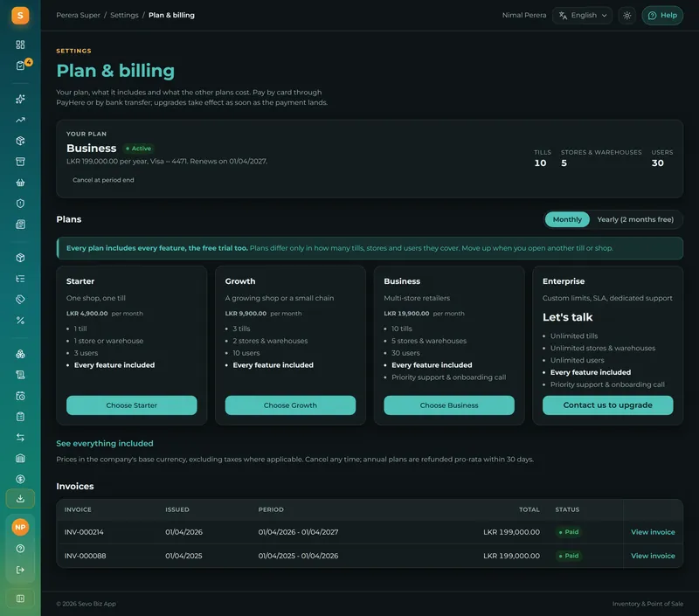Image resolution: width=699 pixels, height=616 pixels.
Task: Switch billing to Yearly (2 months free)
Action: coord(635,219)
